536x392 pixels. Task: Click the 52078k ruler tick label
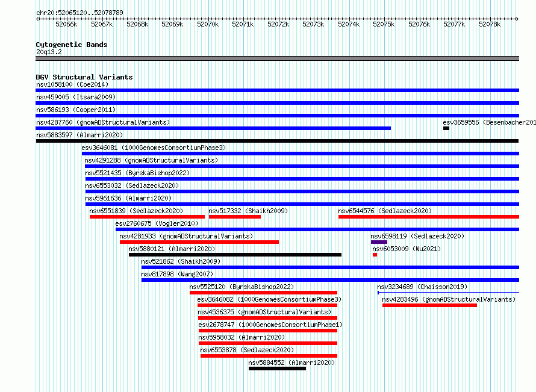point(490,24)
